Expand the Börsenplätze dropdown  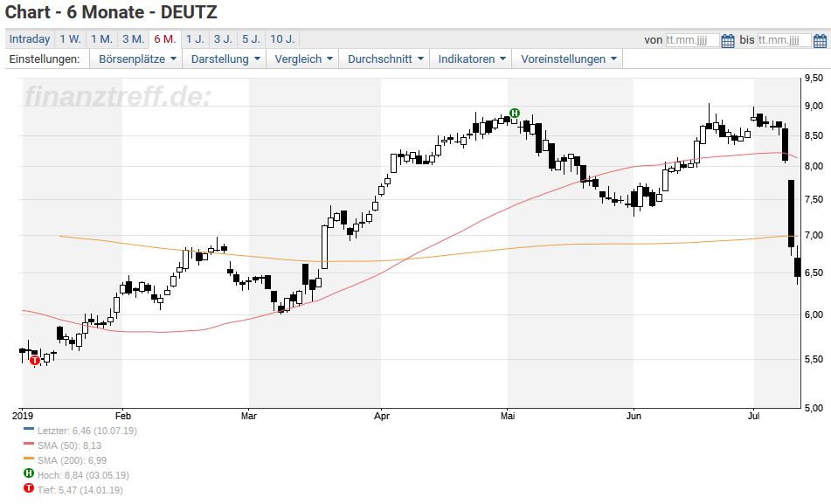pyautogui.click(x=136, y=59)
